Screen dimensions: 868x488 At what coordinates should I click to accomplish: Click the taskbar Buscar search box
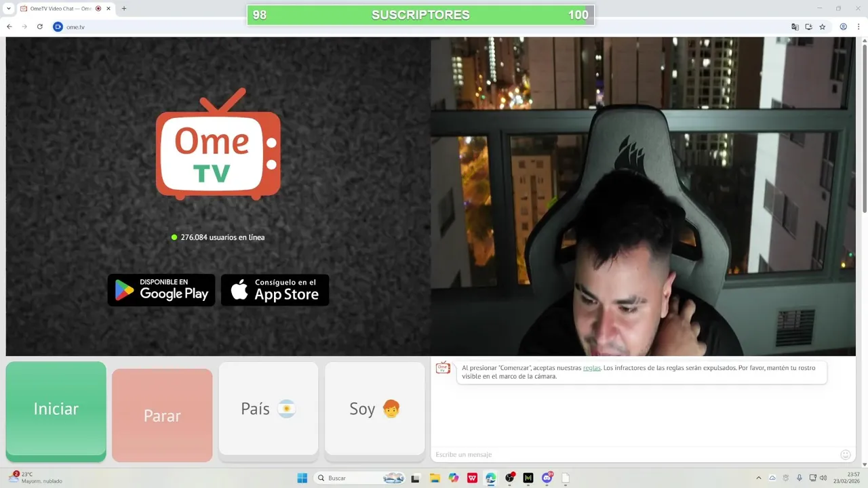[x=360, y=478]
